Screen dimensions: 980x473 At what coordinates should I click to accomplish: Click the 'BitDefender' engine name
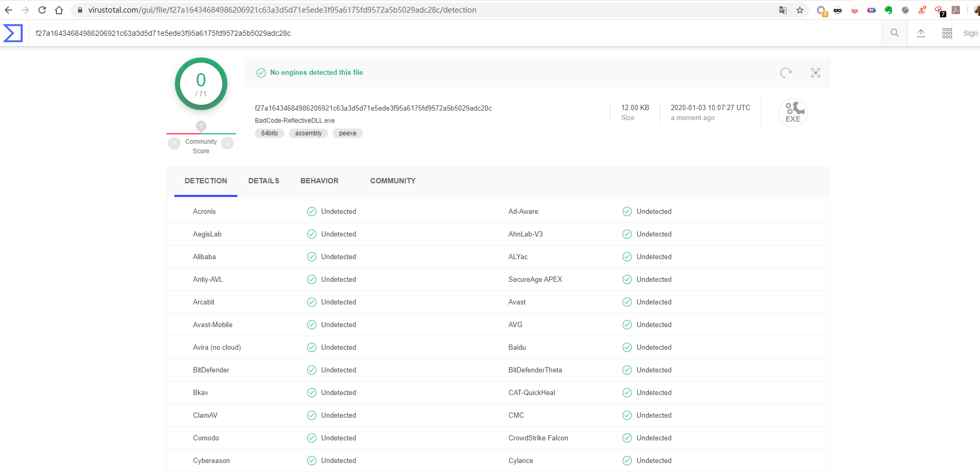[211, 370]
